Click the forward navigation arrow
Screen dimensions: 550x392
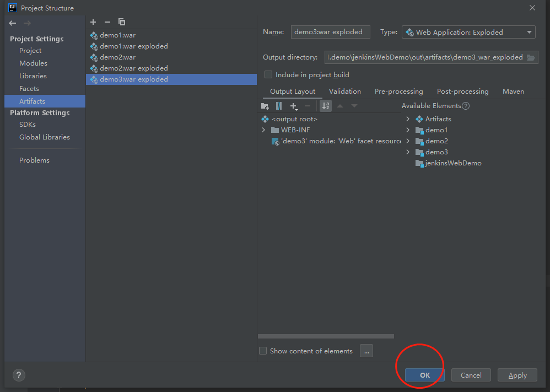[x=27, y=23]
